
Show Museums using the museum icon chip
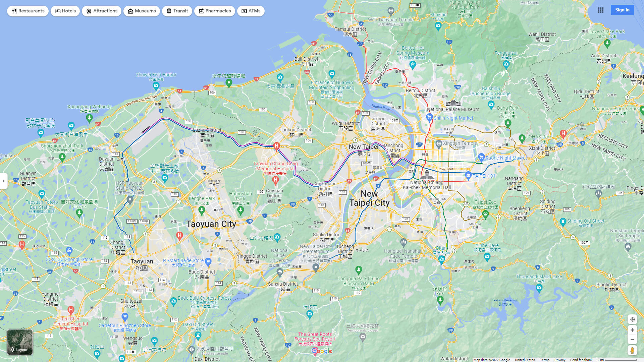(142, 11)
